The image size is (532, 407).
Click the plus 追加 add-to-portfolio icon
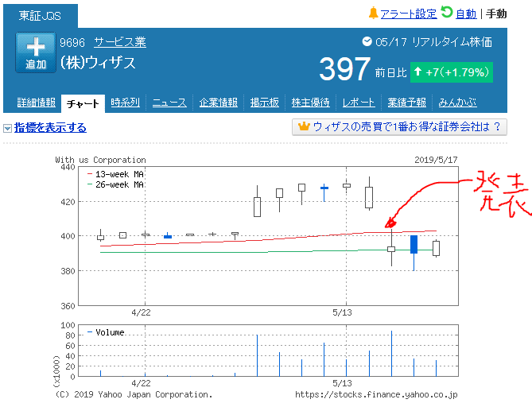(36, 52)
